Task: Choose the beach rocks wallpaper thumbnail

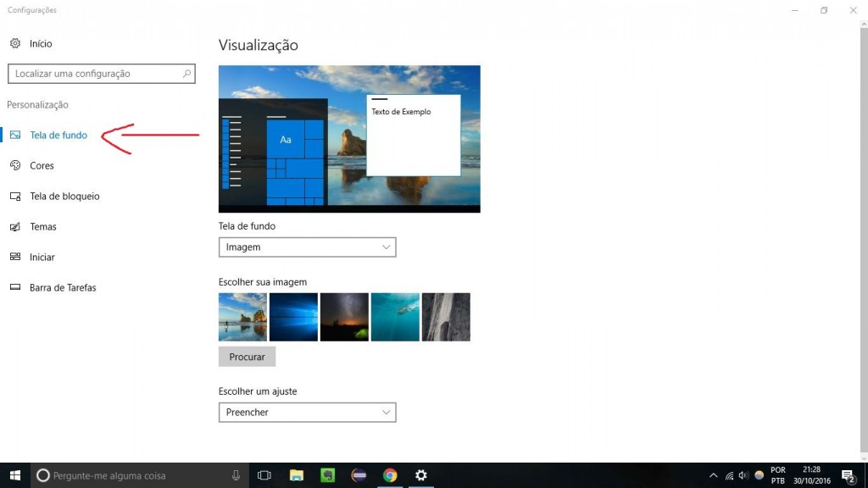Action: [x=242, y=317]
